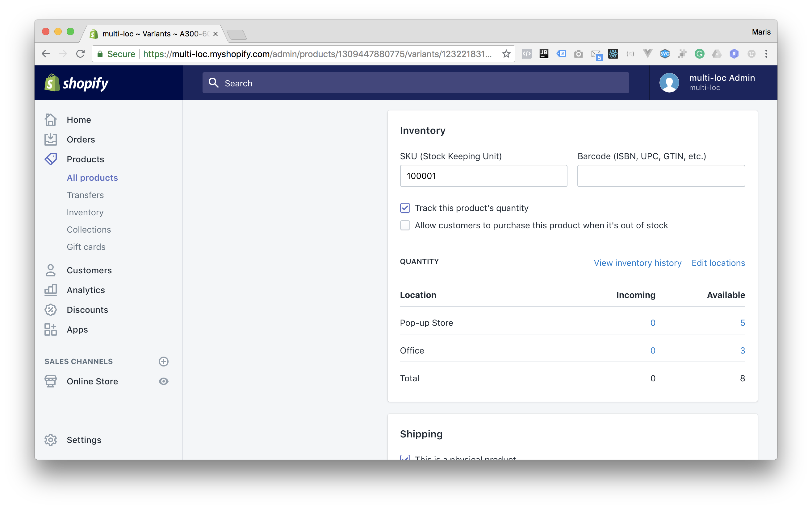
Task: Open the Apps grid icon
Action: (x=51, y=329)
